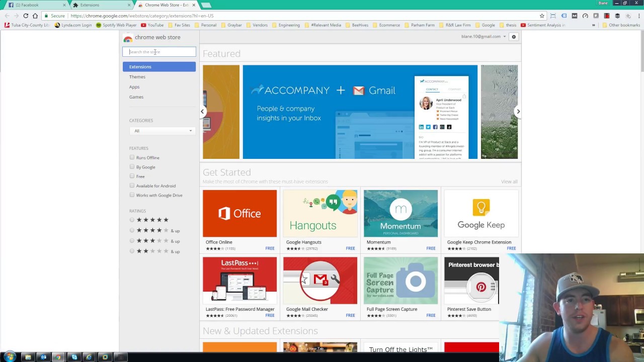The height and width of the screenshot is (362, 644).
Task: Click the speedometer extension icon
Action: point(585,16)
